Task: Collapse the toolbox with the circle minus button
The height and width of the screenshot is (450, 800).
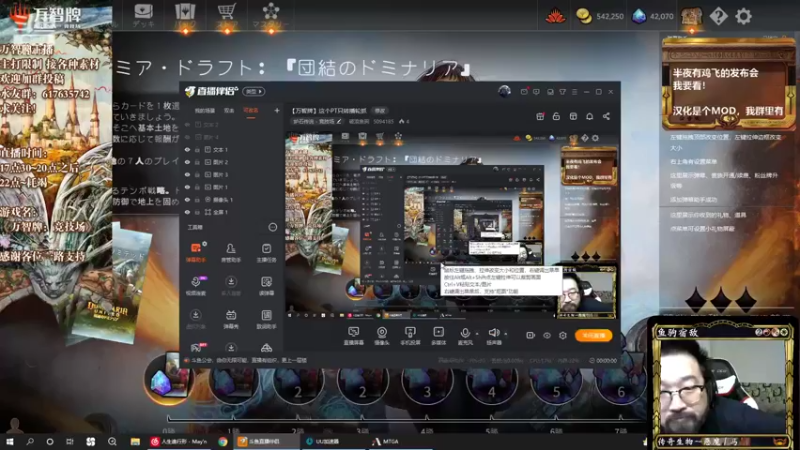Action: (x=273, y=227)
